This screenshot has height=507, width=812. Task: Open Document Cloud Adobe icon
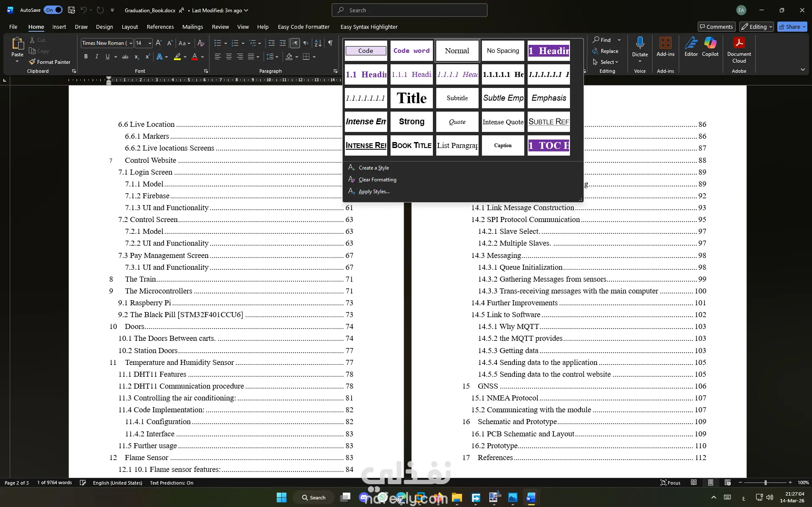739,43
